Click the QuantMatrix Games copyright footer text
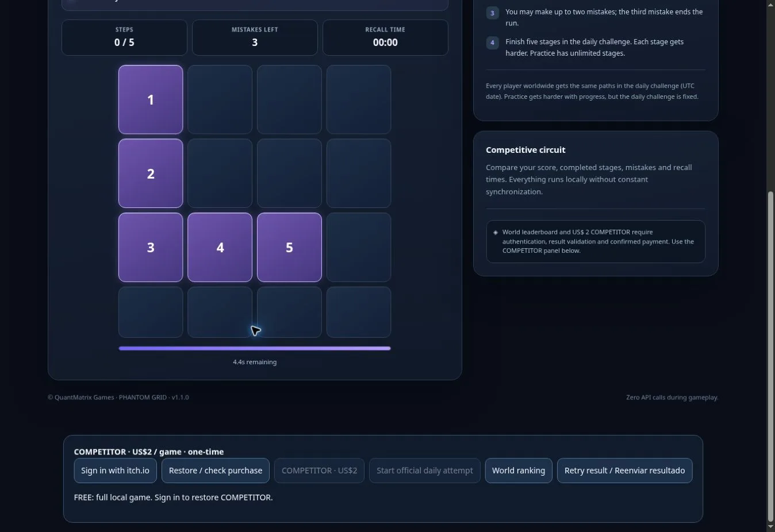The width and height of the screenshot is (775, 532). click(x=118, y=398)
